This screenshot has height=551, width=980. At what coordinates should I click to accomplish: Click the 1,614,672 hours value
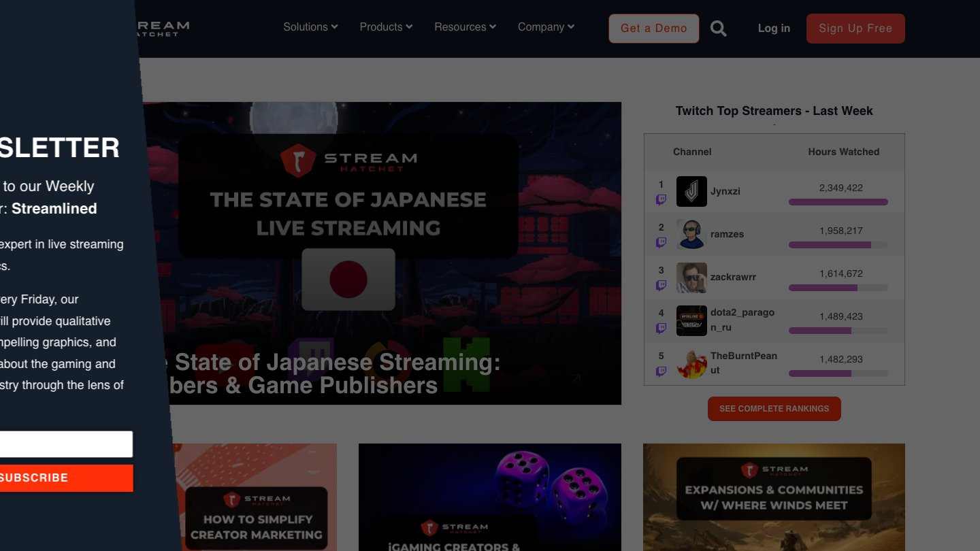841,273
